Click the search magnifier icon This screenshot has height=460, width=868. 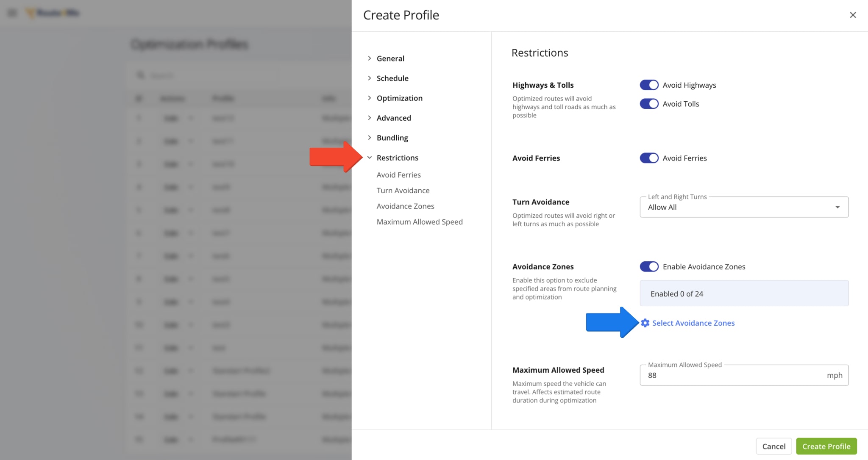[140, 75]
